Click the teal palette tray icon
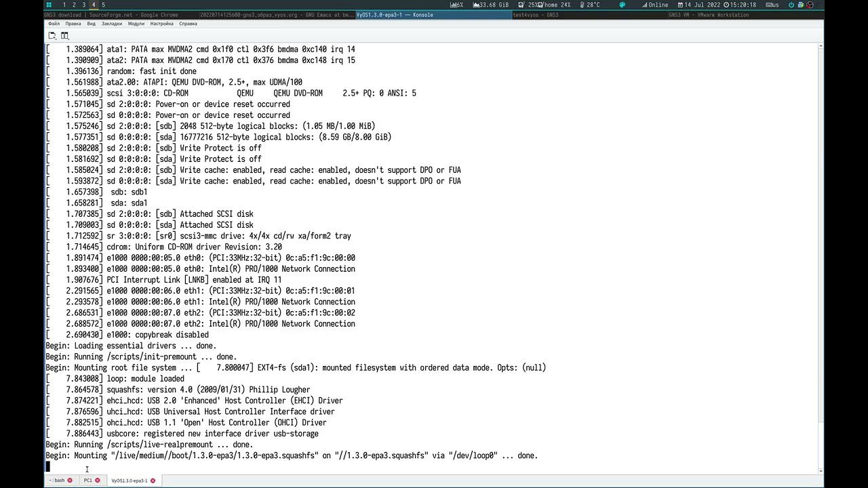The height and width of the screenshot is (488, 868). 622,5
